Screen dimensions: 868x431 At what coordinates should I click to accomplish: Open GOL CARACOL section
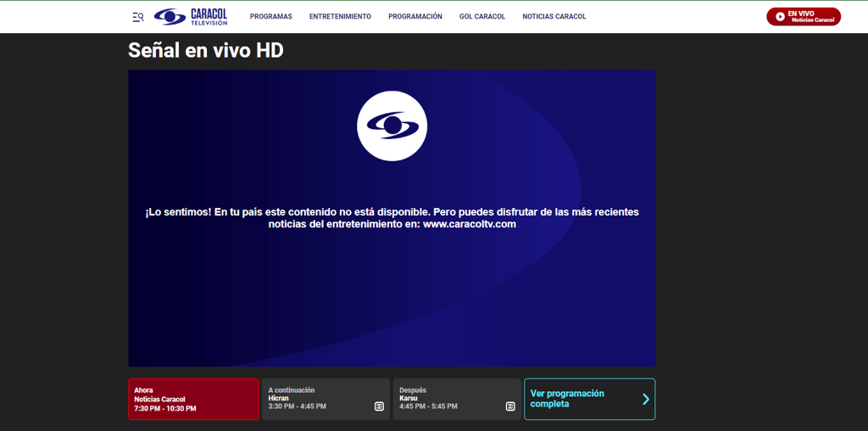coord(482,17)
